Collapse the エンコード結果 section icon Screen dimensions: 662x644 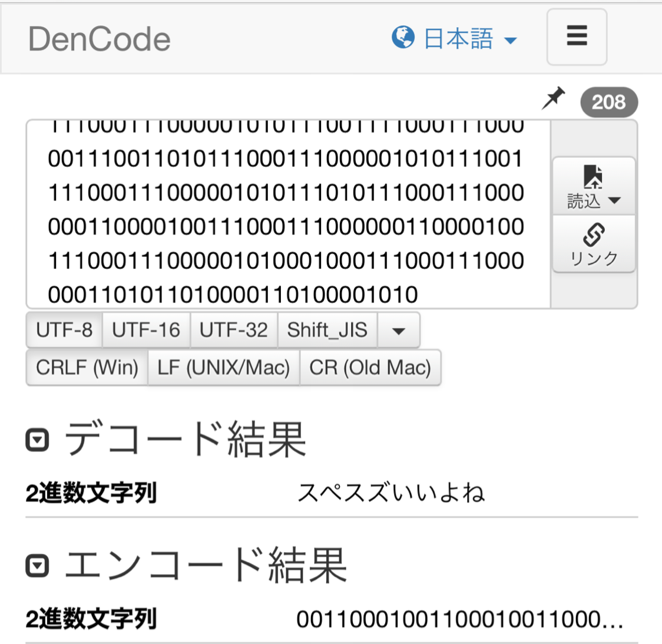(x=38, y=566)
